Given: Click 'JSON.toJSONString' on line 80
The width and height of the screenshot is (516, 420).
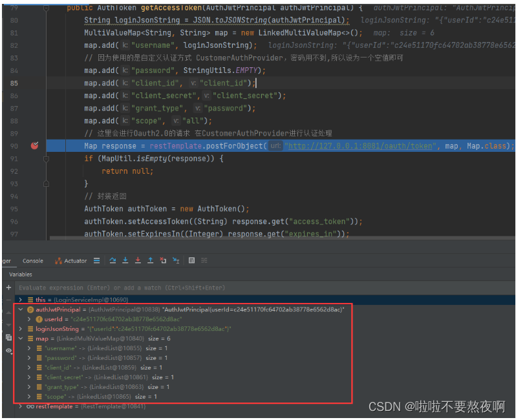Looking at the screenshot, I should click(x=230, y=20).
